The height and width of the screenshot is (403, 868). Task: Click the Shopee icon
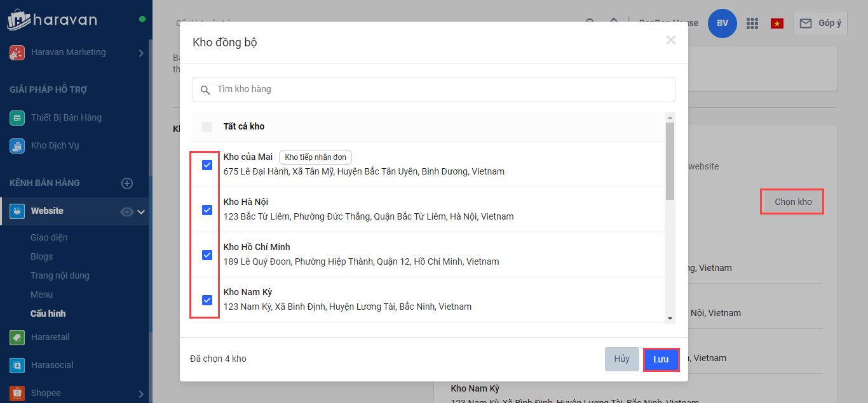(x=17, y=393)
